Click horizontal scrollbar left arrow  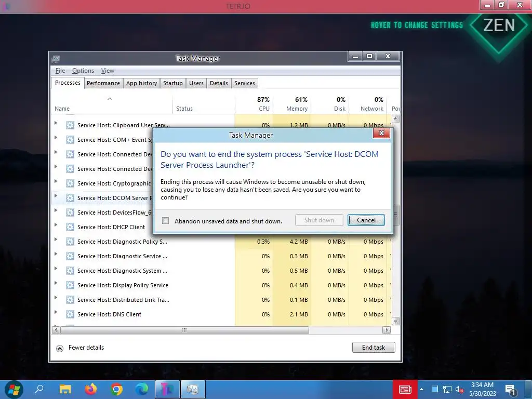56,330
